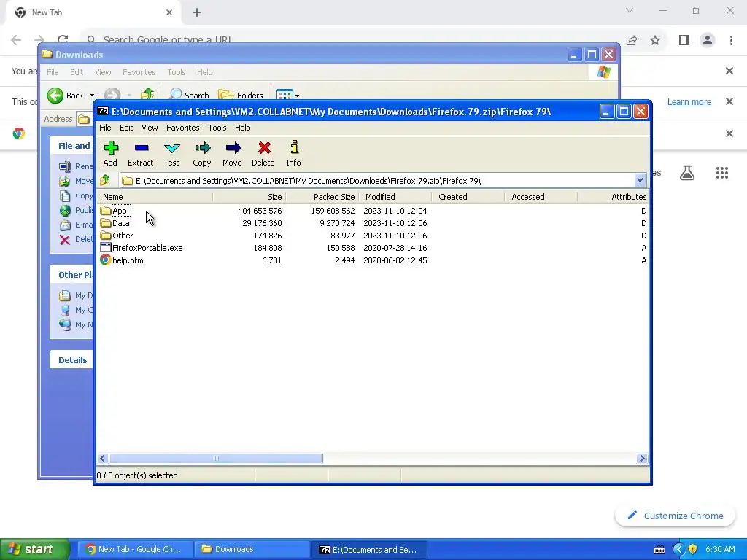This screenshot has width=747, height=560.
Task: Click the 7-Zip taskbar item
Action: point(370,549)
